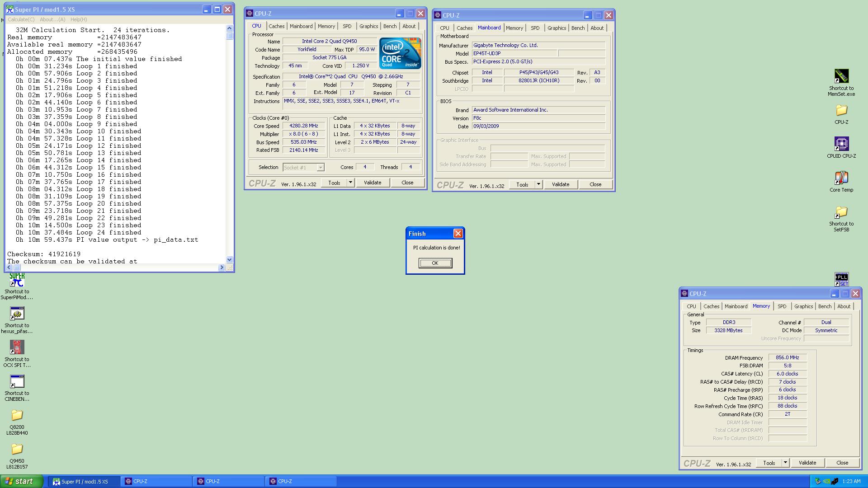Image resolution: width=868 pixels, height=488 pixels.
Task: Open the hexus_pifast shortcut icon
Action: 17,314
